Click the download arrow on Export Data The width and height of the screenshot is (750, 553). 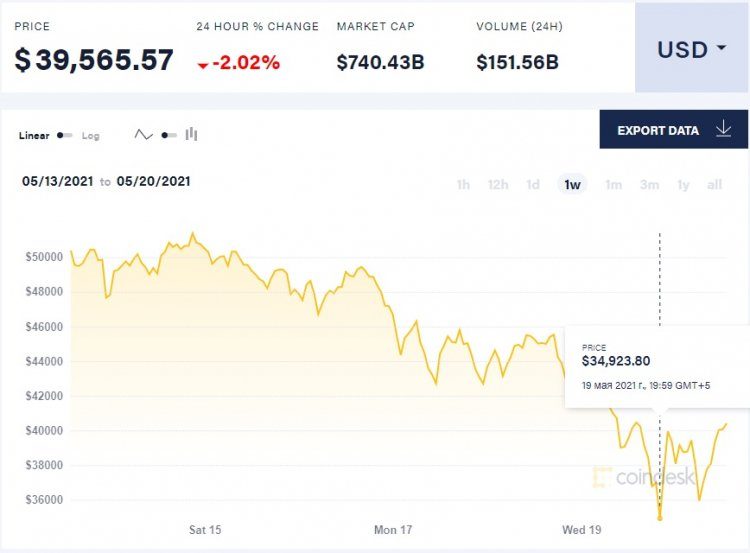point(724,130)
